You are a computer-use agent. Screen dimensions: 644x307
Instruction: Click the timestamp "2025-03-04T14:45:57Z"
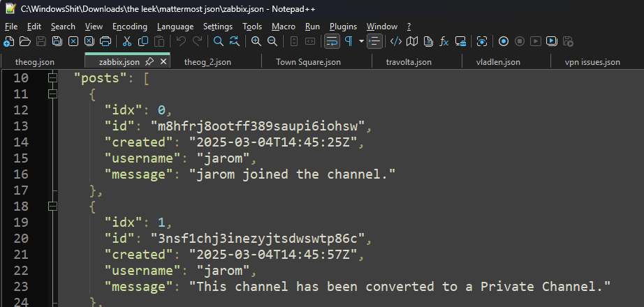(273, 255)
